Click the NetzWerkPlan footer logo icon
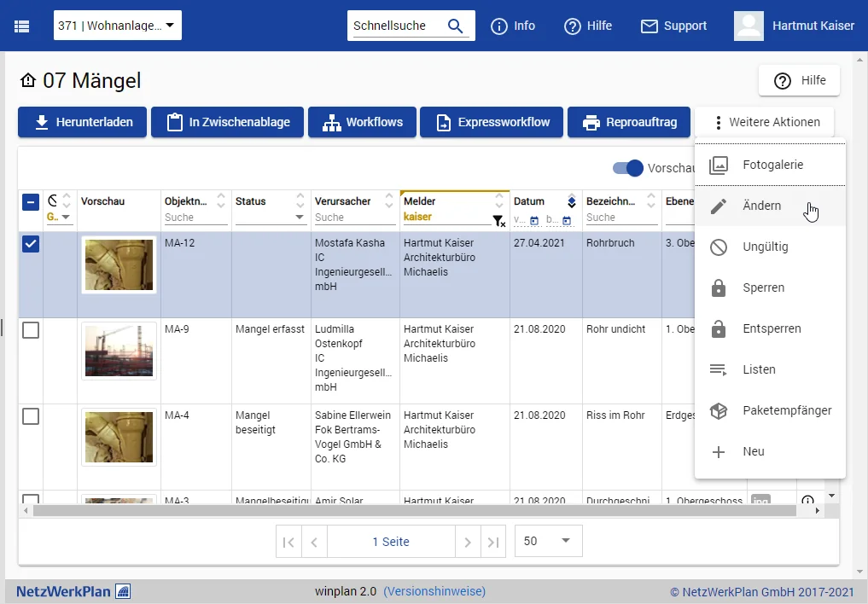Viewport: 868px width, 604px height. [123, 591]
